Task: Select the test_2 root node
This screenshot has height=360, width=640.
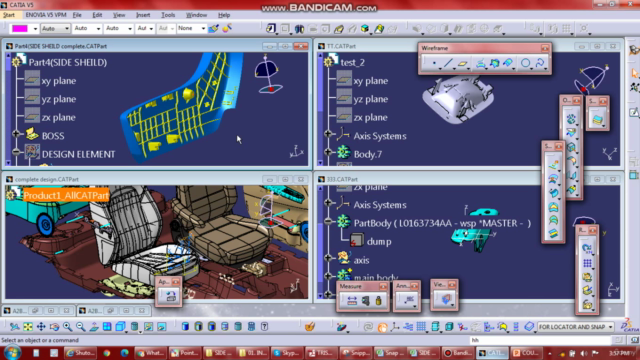Action: (353, 62)
